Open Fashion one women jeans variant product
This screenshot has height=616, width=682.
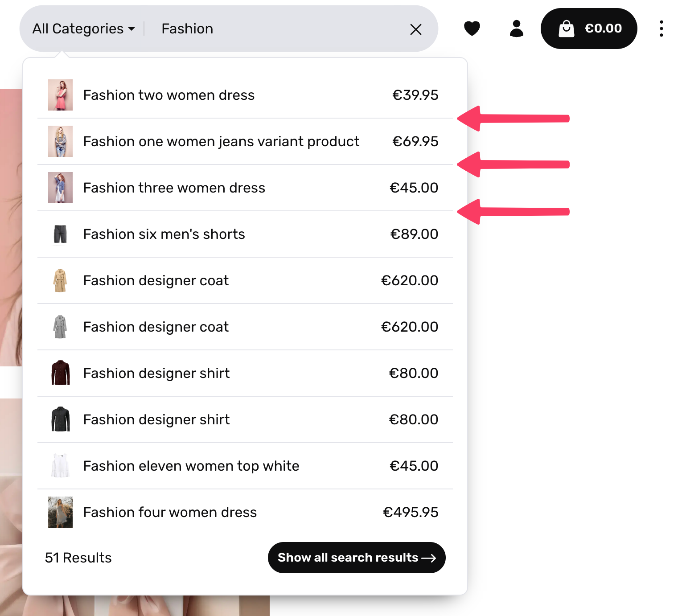221,141
